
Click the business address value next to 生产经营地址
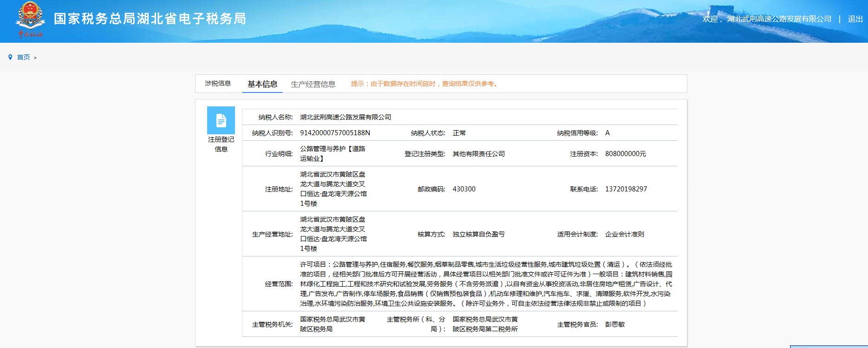(x=333, y=234)
